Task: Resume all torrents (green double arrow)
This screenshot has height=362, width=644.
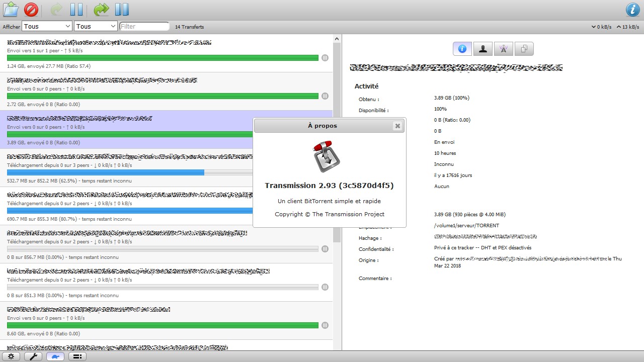Action: 102,9
